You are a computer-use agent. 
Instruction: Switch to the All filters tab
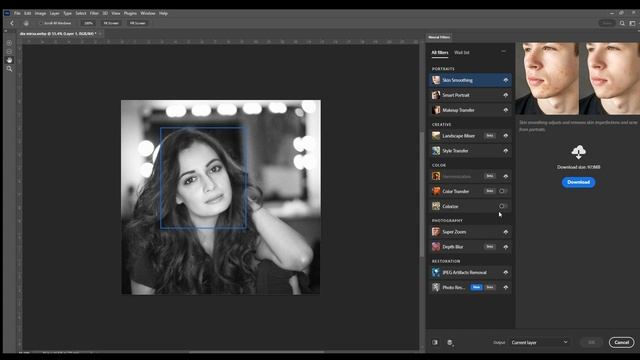440,53
